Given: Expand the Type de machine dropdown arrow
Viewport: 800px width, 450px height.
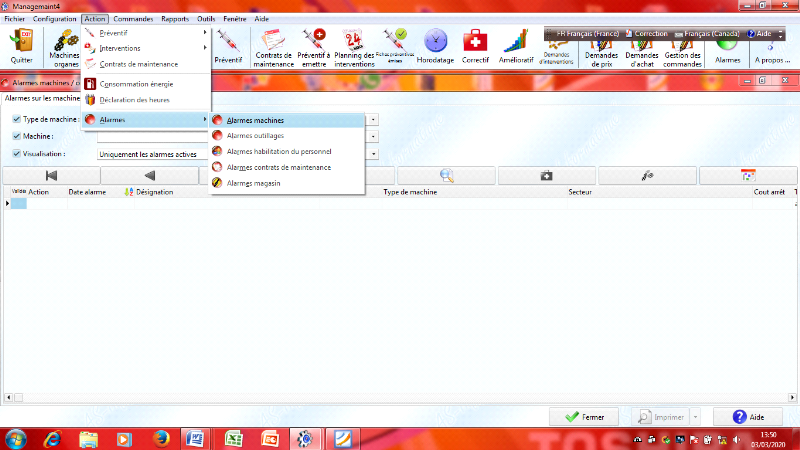Looking at the screenshot, I should point(373,119).
